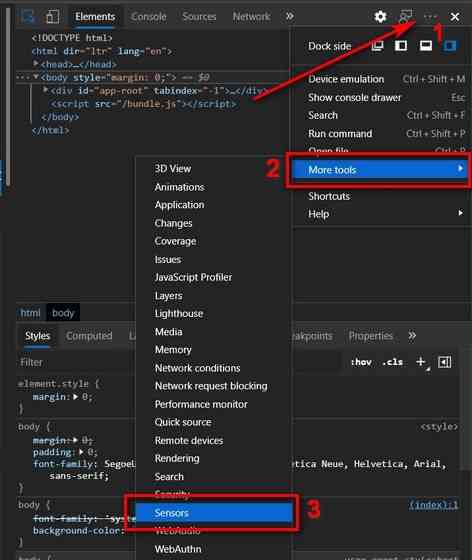The width and height of the screenshot is (472, 560).
Task: Open DevTools settings gear
Action: point(381,16)
